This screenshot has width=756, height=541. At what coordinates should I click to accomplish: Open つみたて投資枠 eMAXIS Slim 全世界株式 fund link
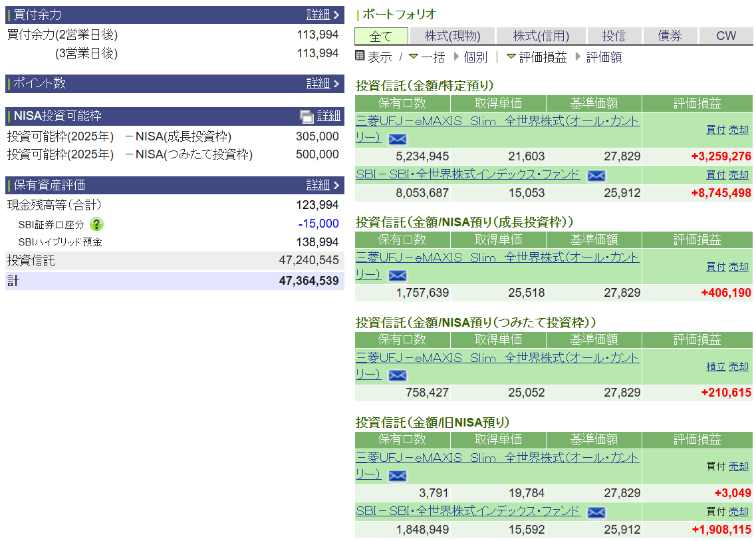click(497, 357)
